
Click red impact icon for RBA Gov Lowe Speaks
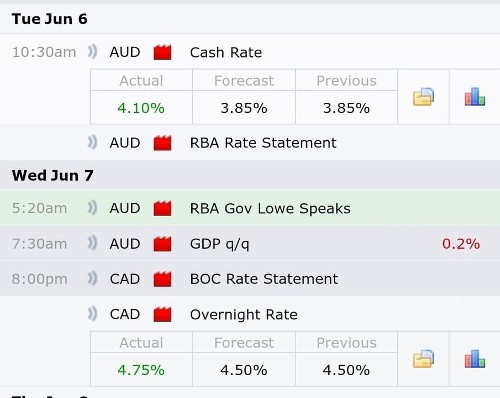(x=162, y=208)
